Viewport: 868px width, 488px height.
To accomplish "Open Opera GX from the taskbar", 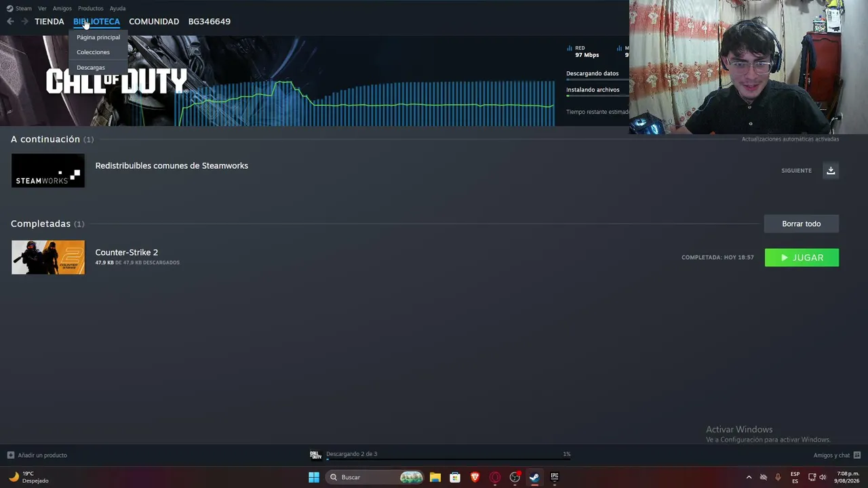I will click(495, 477).
